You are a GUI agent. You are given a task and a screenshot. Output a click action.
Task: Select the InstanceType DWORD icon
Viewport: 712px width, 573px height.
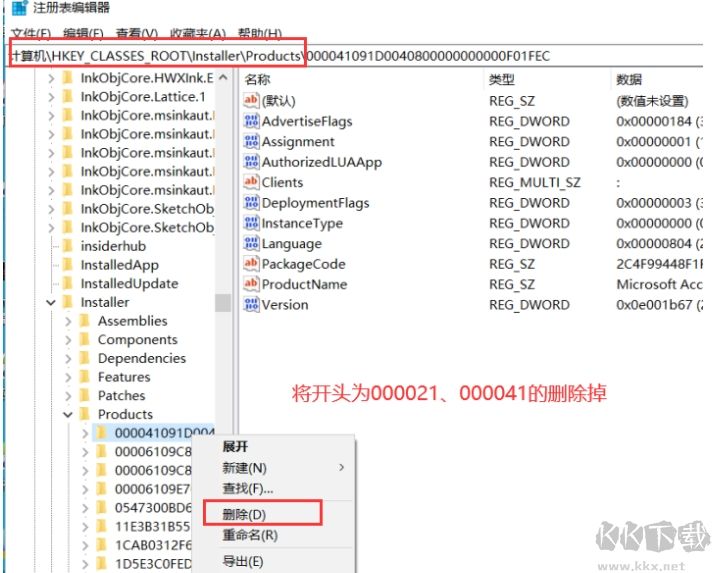251,223
